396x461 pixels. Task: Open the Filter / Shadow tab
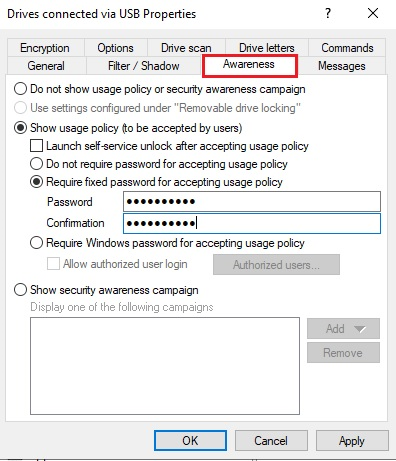pos(144,66)
